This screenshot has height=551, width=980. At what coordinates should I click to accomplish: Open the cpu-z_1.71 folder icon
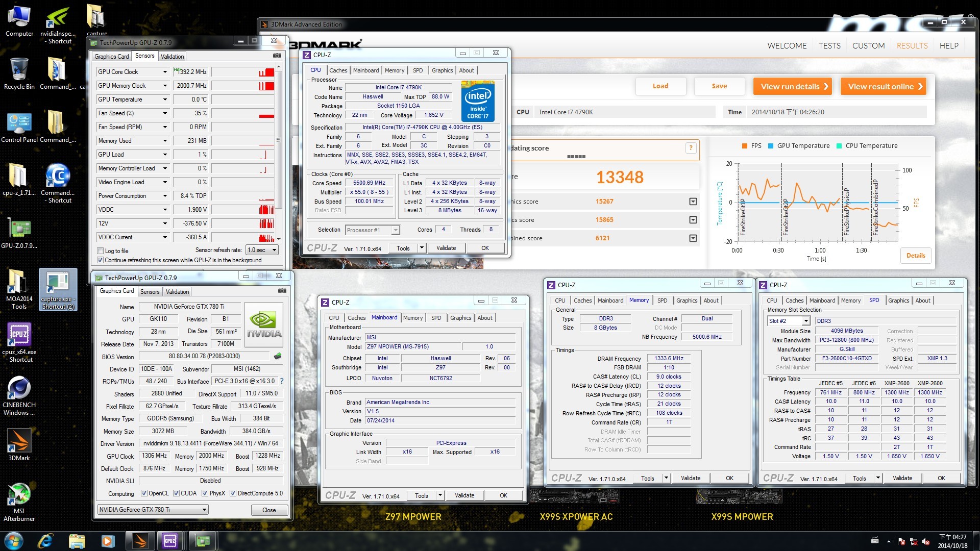click(x=19, y=180)
